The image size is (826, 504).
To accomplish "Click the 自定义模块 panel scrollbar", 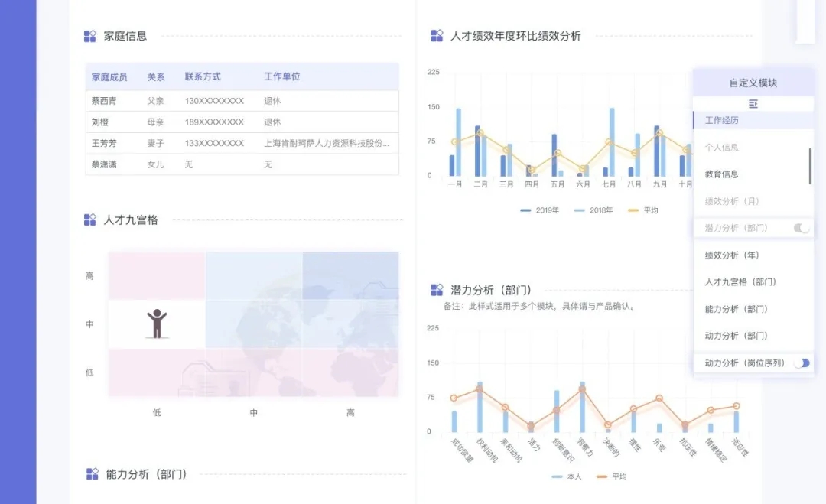I will pyautogui.click(x=810, y=165).
